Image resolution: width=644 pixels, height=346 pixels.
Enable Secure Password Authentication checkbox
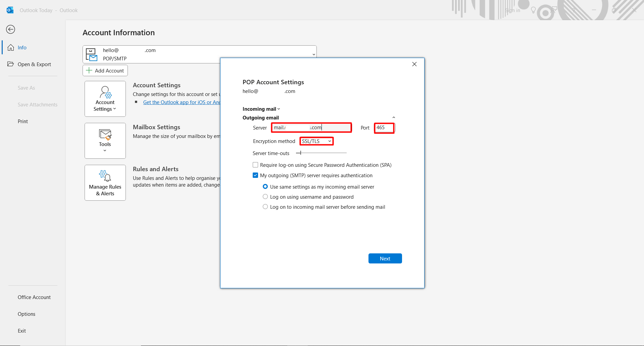click(x=255, y=165)
